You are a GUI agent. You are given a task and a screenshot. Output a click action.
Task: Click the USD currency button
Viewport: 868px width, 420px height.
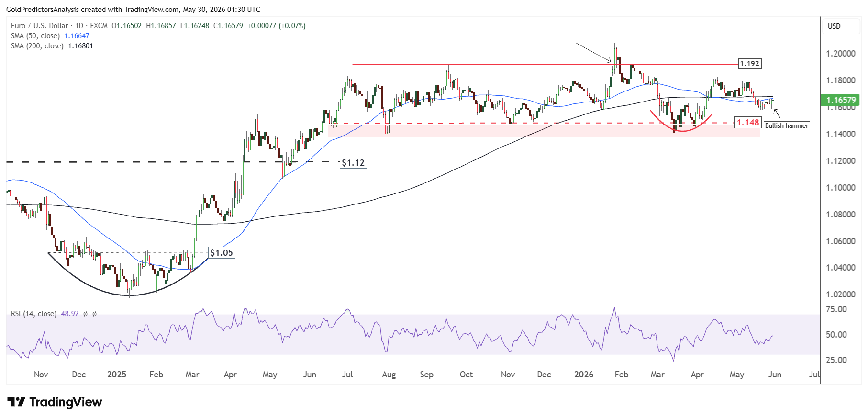(841, 26)
